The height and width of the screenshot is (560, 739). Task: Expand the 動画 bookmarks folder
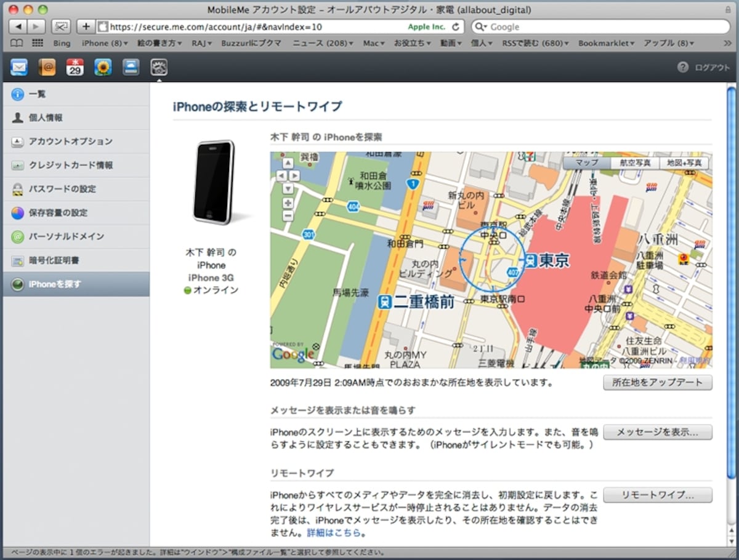tap(451, 43)
